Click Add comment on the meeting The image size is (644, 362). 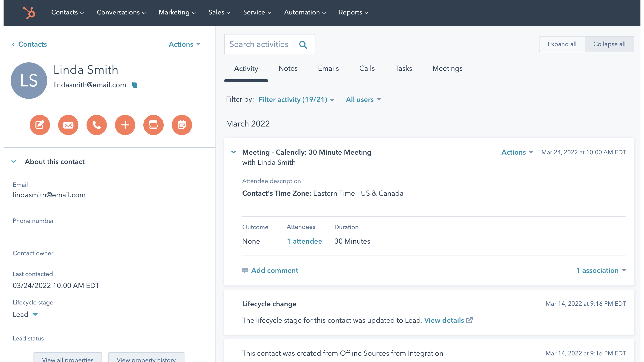point(275,270)
